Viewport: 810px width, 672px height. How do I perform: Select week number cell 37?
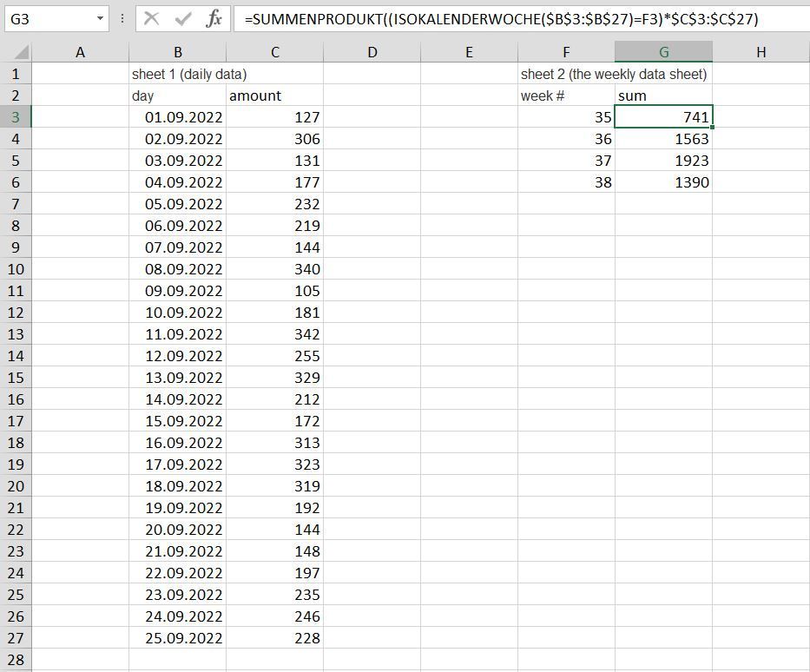coord(566,161)
